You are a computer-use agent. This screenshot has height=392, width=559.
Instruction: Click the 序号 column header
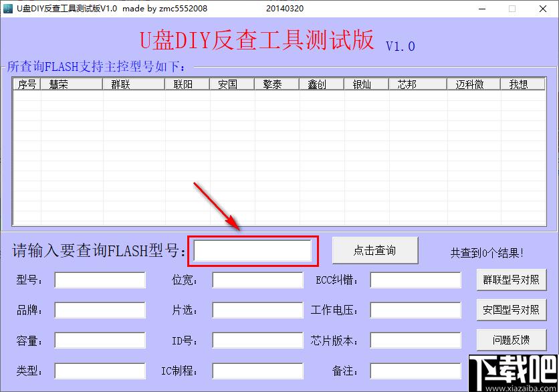[x=27, y=84]
